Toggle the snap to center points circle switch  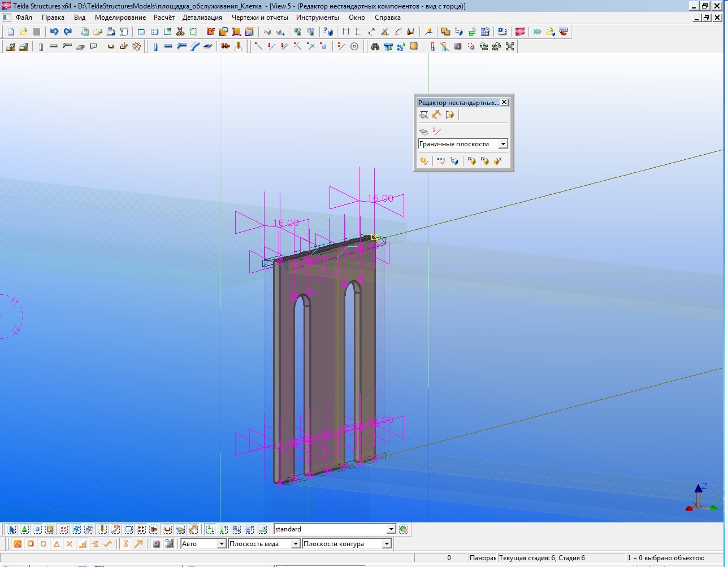pyautogui.click(x=44, y=544)
